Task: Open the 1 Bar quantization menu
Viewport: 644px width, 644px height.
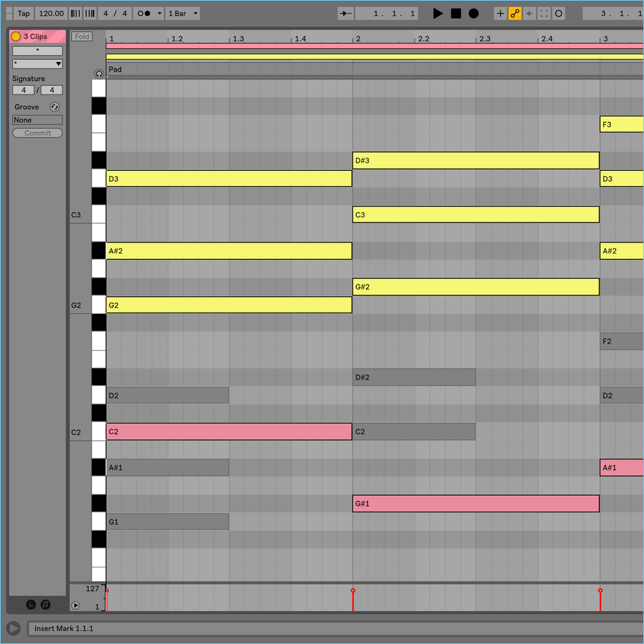Action: click(183, 14)
